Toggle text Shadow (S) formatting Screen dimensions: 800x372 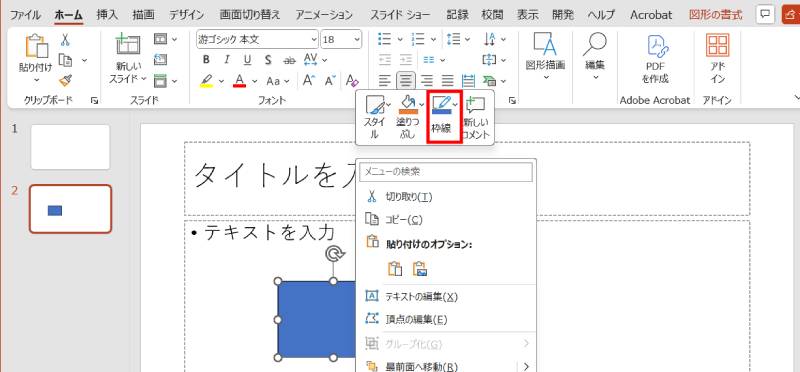(268, 60)
